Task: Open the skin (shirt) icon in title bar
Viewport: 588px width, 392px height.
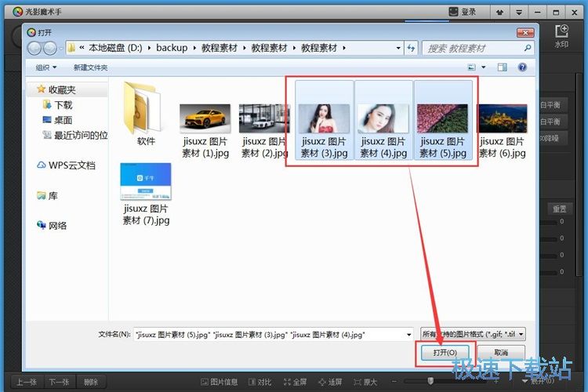Action: [499, 13]
